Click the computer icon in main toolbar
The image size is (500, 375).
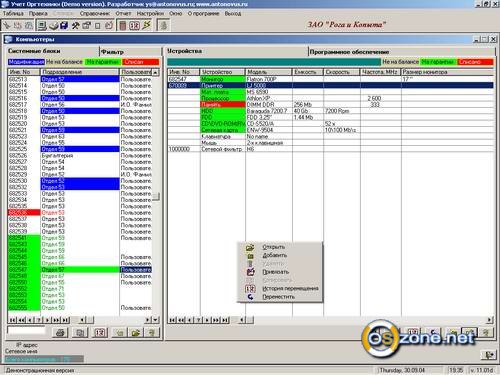tap(42, 25)
